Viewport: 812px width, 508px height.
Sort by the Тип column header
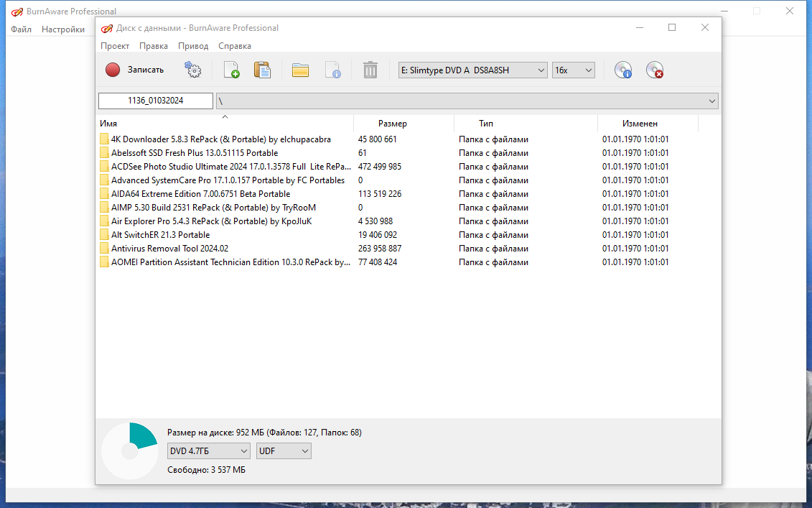[526, 124]
